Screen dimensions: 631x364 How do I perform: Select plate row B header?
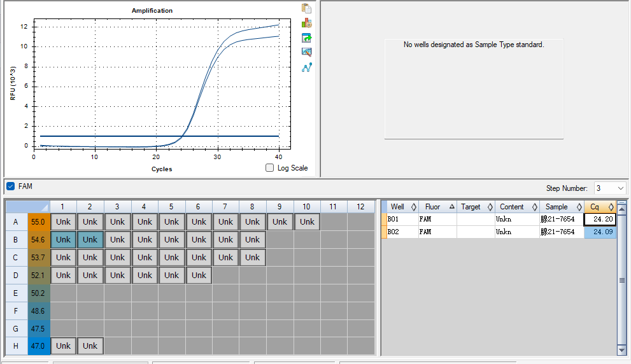pyautogui.click(x=17, y=240)
